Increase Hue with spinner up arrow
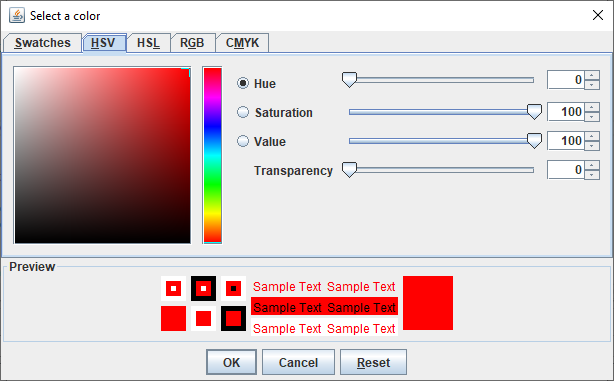The width and height of the screenshot is (614, 381). (592, 75)
